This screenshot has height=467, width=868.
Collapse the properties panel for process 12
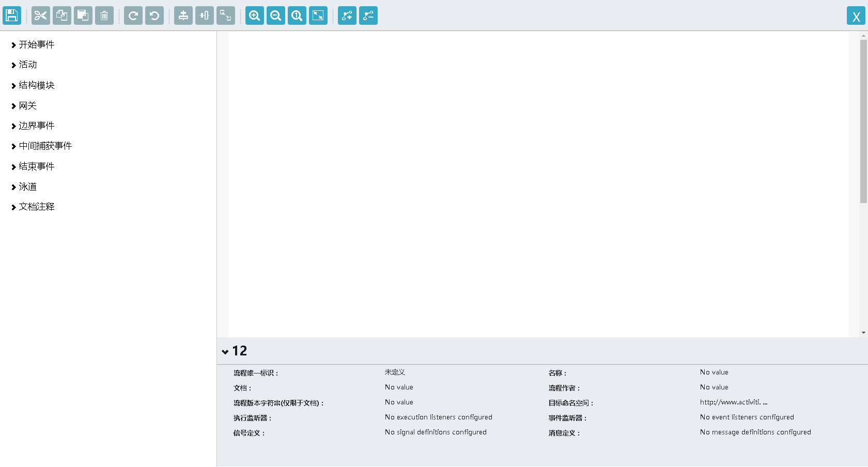pyautogui.click(x=225, y=351)
